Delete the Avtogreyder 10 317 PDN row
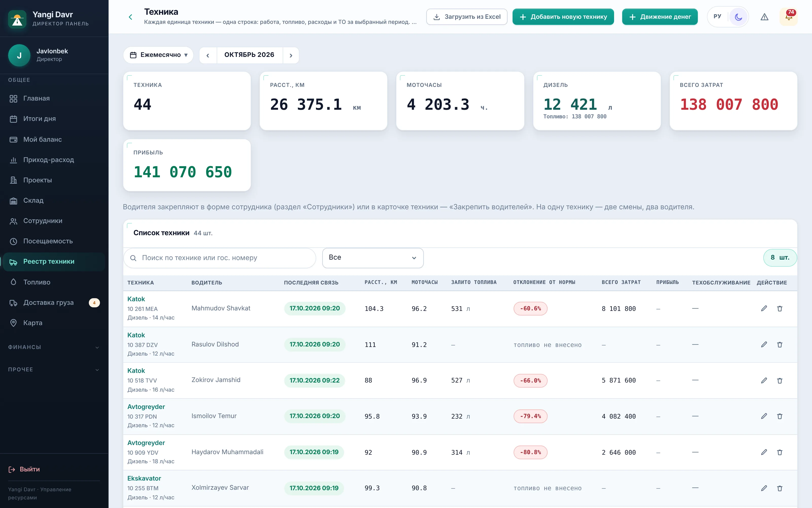This screenshot has height=508, width=812. tap(780, 416)
